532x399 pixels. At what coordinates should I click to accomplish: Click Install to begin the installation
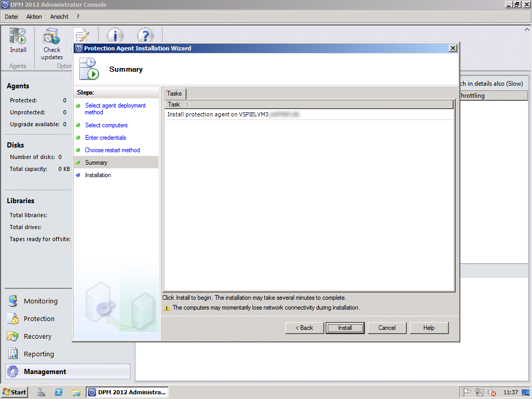tap(345, 328)
